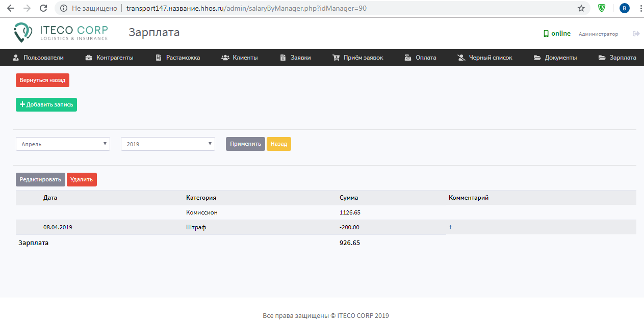Screen dimensions: 644x323
Task: Log out using the exit icon
Action: [x=636, y=34]
